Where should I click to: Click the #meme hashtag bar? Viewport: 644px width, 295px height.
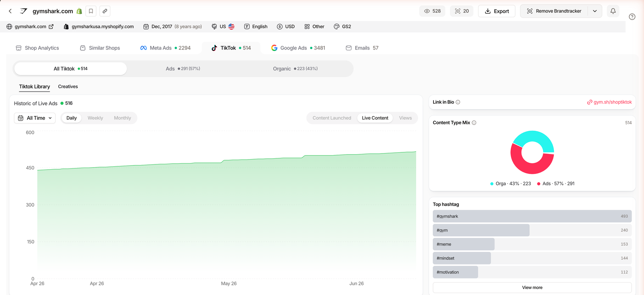click(532, 244)
